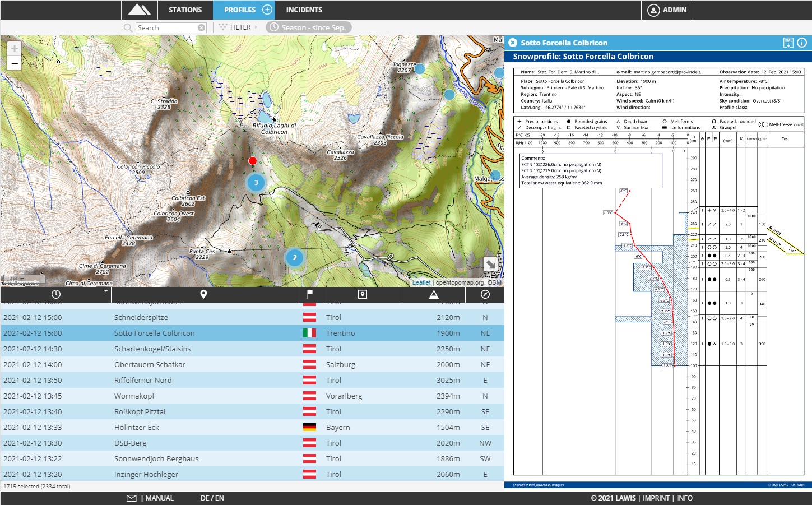Sort table by the region map column
This screenshot has width=812, height=505.
[363, 294]
